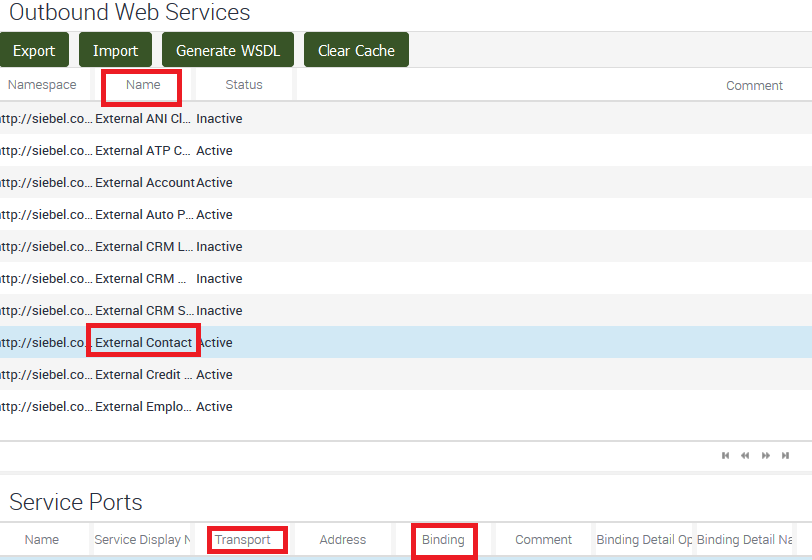Select the External Emplo... row name
The image size is (812, 560).
coord(143,407)
